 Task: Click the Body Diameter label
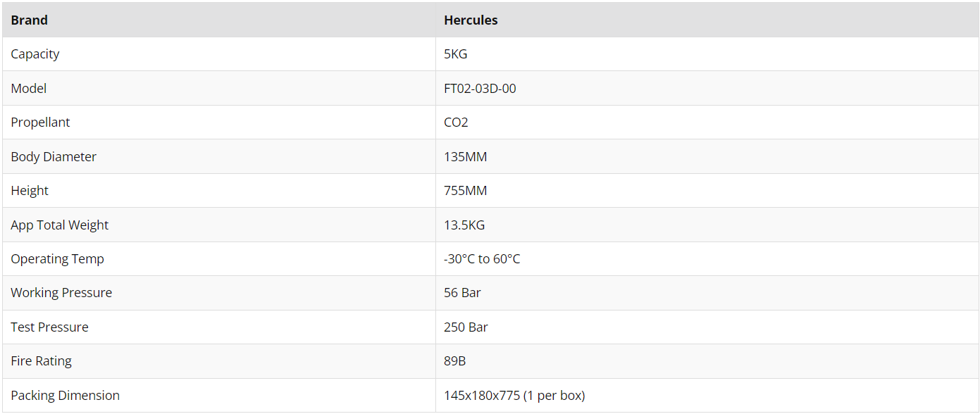pos(54,157)
